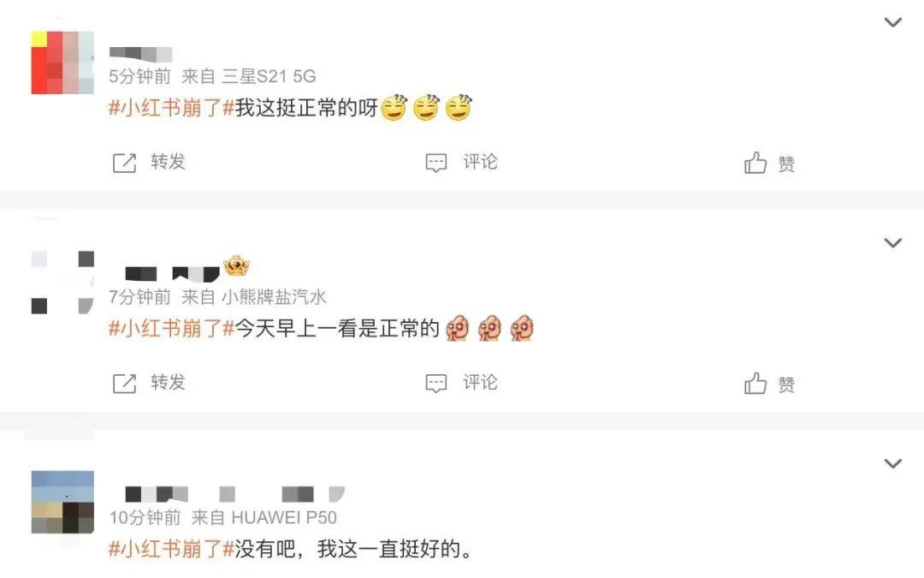Open comments on the 小熊牌盐汽水 post
Image resolution: width=924 pixels, height=578 pixels.
pos(461,383)
